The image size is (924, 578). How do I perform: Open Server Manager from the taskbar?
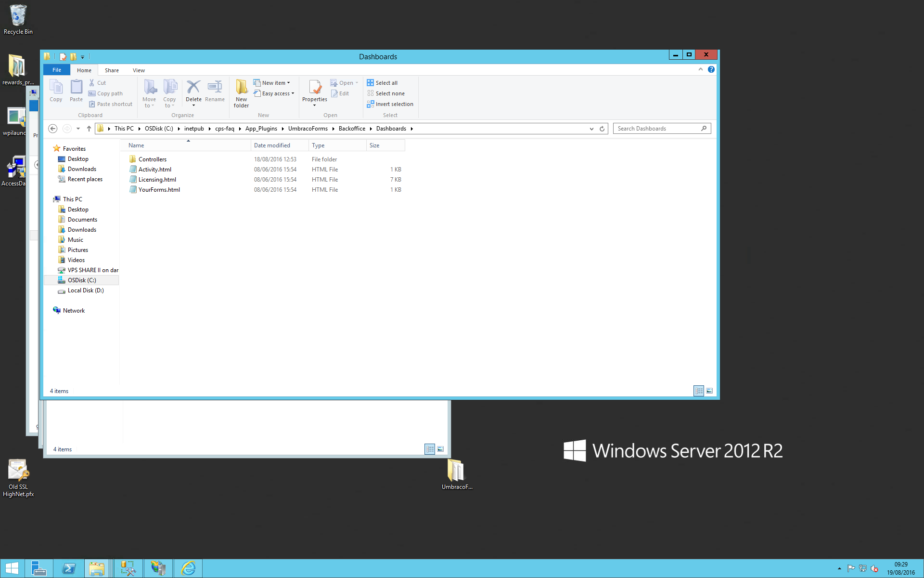click(38, 568)
